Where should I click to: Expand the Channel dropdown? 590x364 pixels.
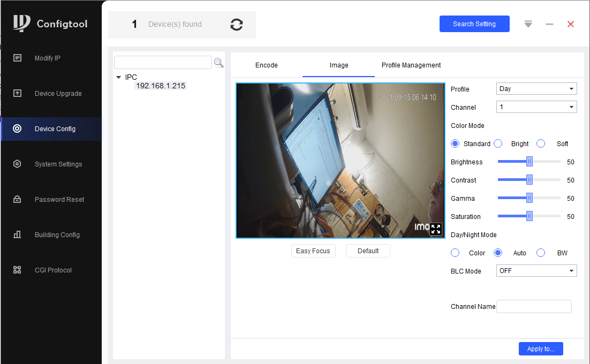[536, 107]
